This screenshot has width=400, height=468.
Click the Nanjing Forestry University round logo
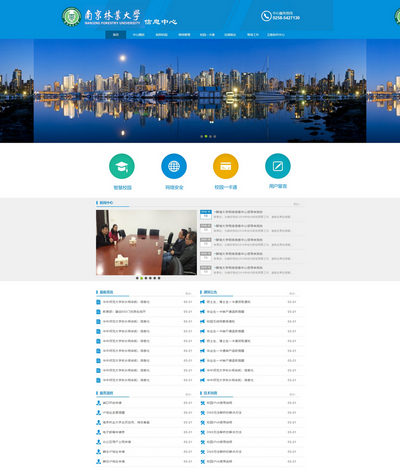coord(71,16)
